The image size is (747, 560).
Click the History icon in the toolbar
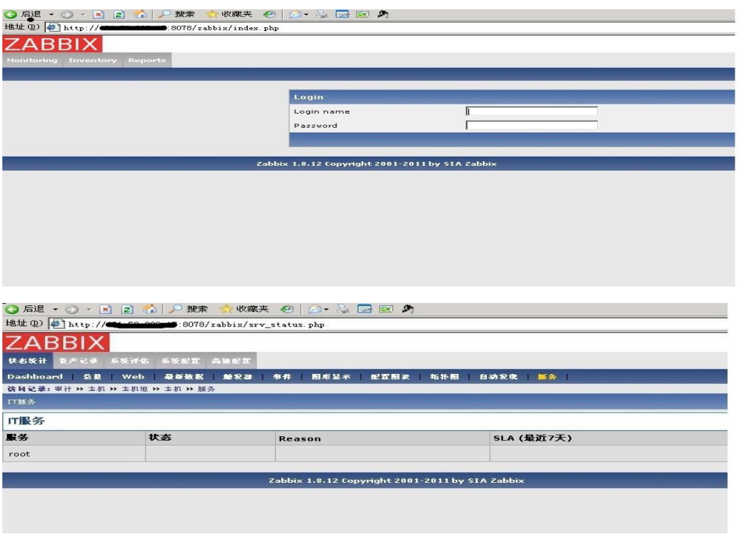pos(270,13)
